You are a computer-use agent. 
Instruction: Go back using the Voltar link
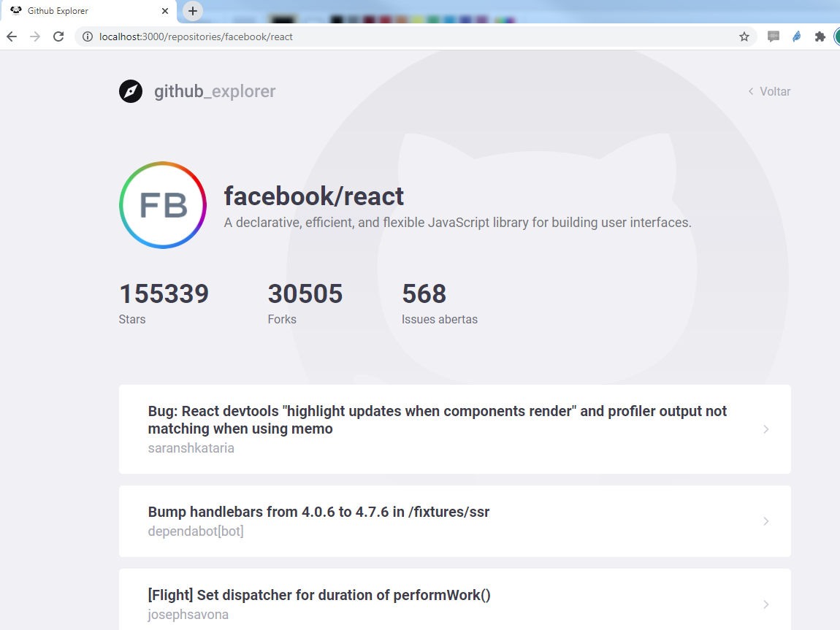pyautogui.click(x=769, y=91)
